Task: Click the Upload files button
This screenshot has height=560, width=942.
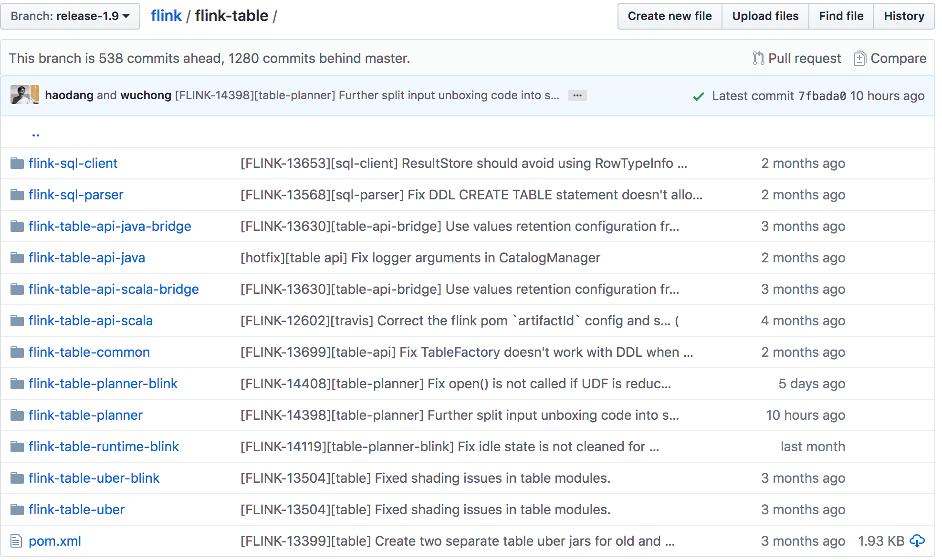Action: pos(765,16)
